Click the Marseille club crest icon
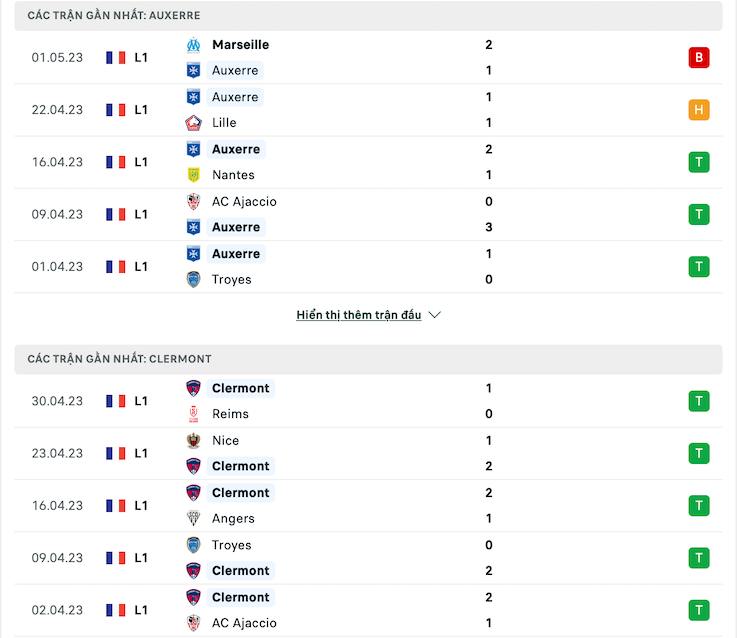 [193, 45]
